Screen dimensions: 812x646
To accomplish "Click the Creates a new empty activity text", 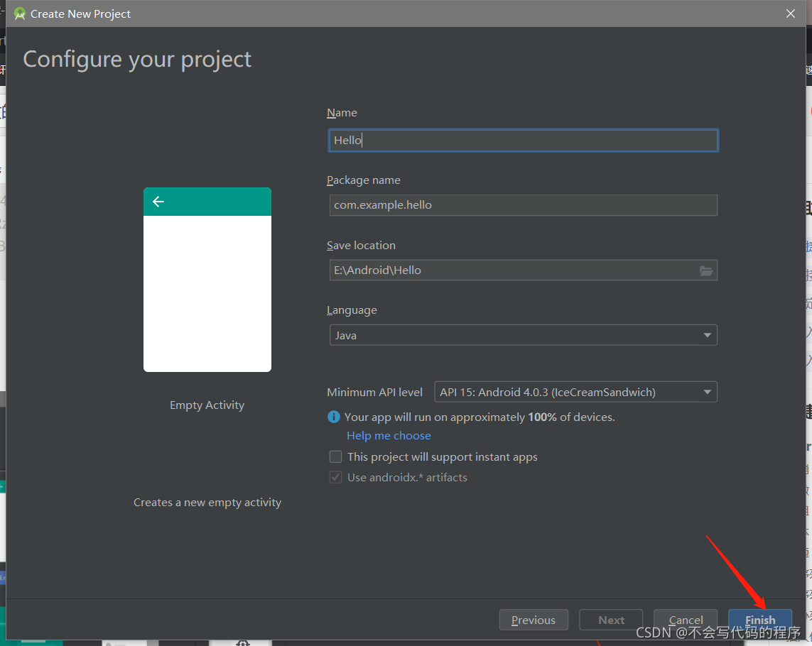I will (x=207, y=502).
